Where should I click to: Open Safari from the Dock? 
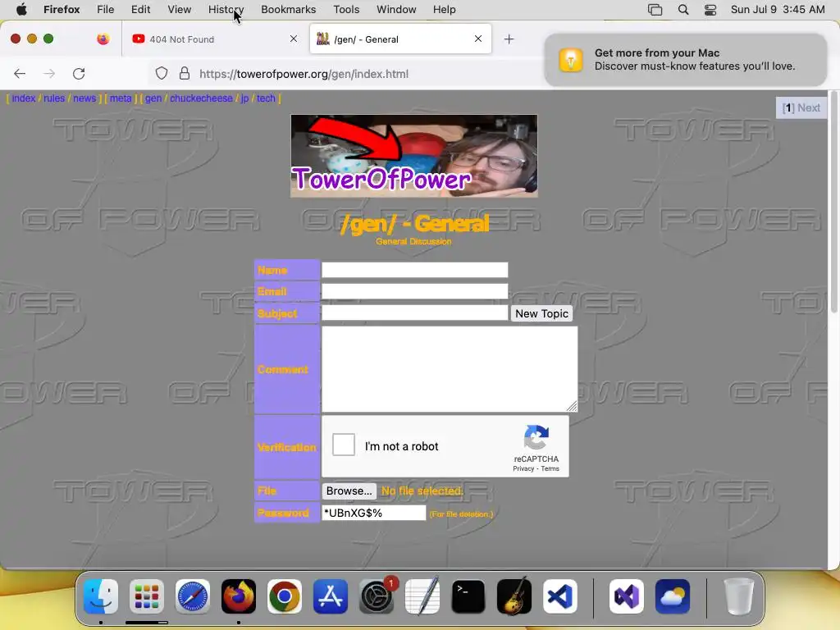(x=193, y=596)
